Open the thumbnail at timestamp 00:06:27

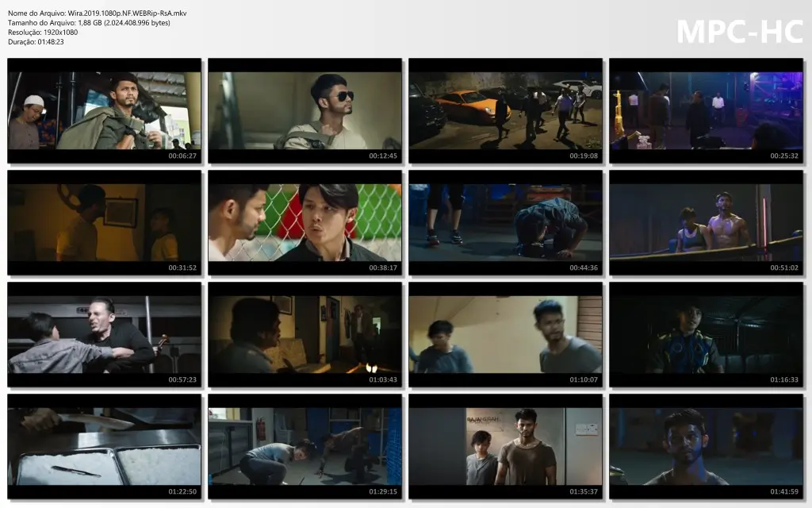[x=103, y=110]
